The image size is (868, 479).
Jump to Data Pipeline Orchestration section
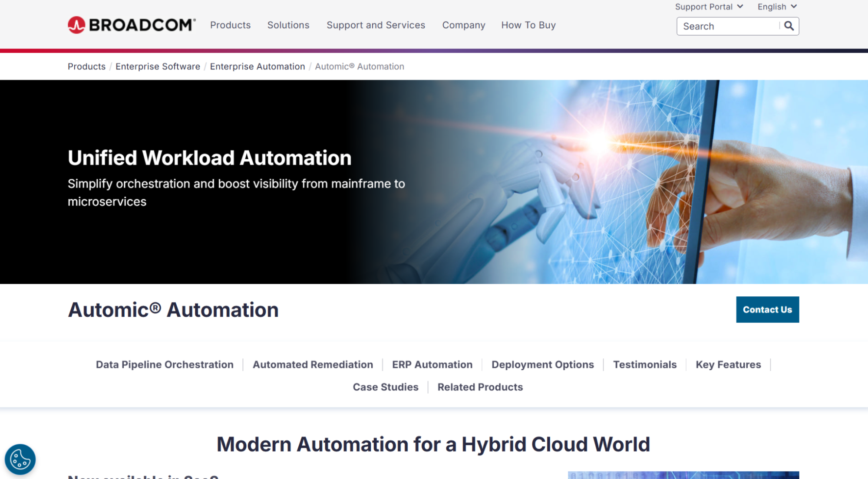point(165,364)
